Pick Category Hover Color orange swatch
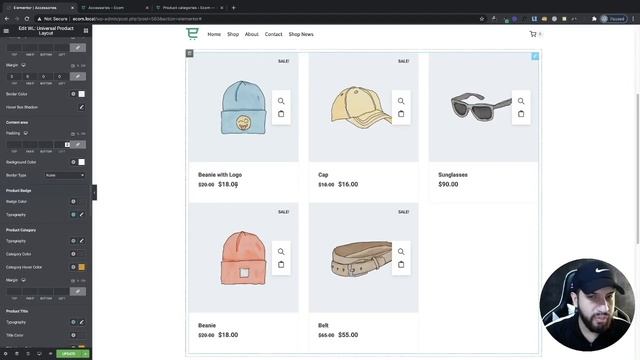This screenshot has height=360, width=640. pos(82,267)
